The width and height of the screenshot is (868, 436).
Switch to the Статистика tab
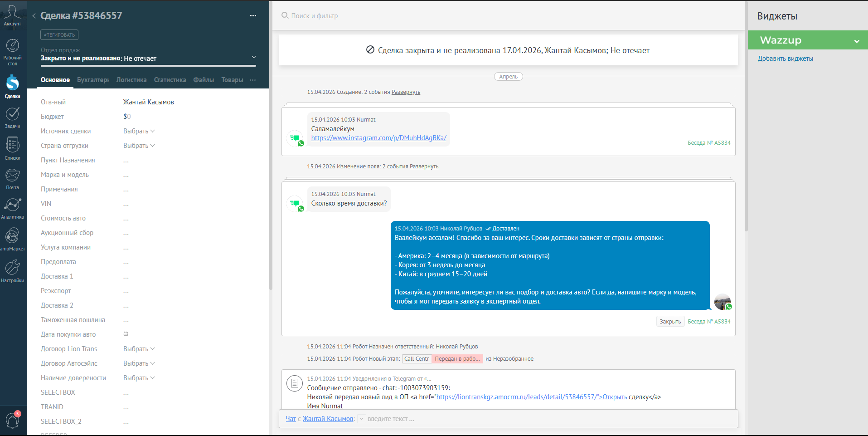[x=170, y=80]
